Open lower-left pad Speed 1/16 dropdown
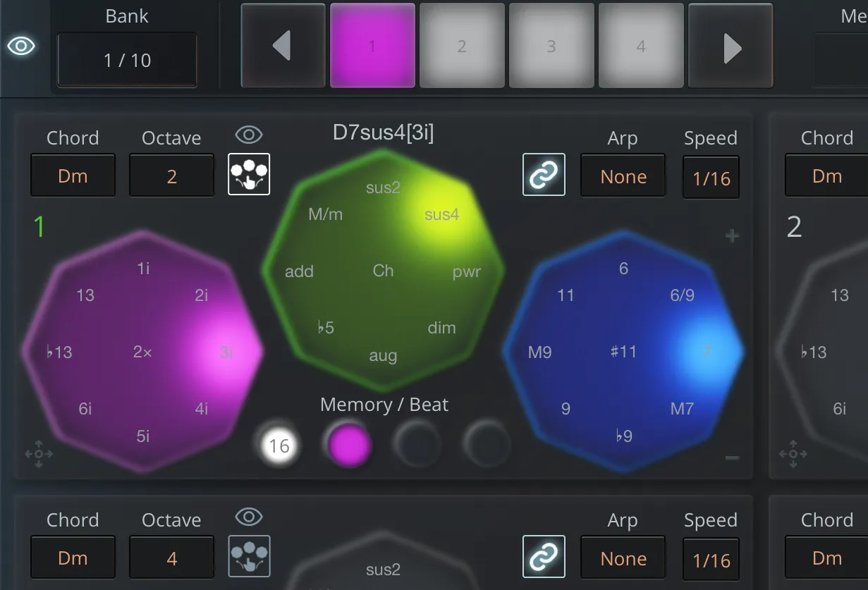 711,560
